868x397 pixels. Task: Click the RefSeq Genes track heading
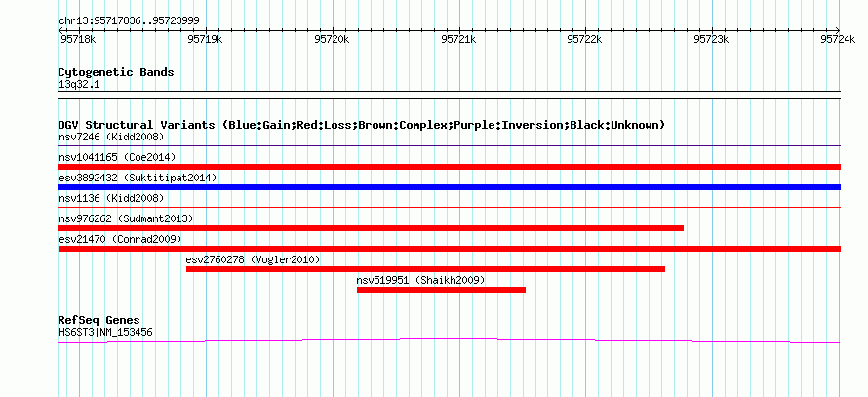pyautogui.click(x=99, y=320)
